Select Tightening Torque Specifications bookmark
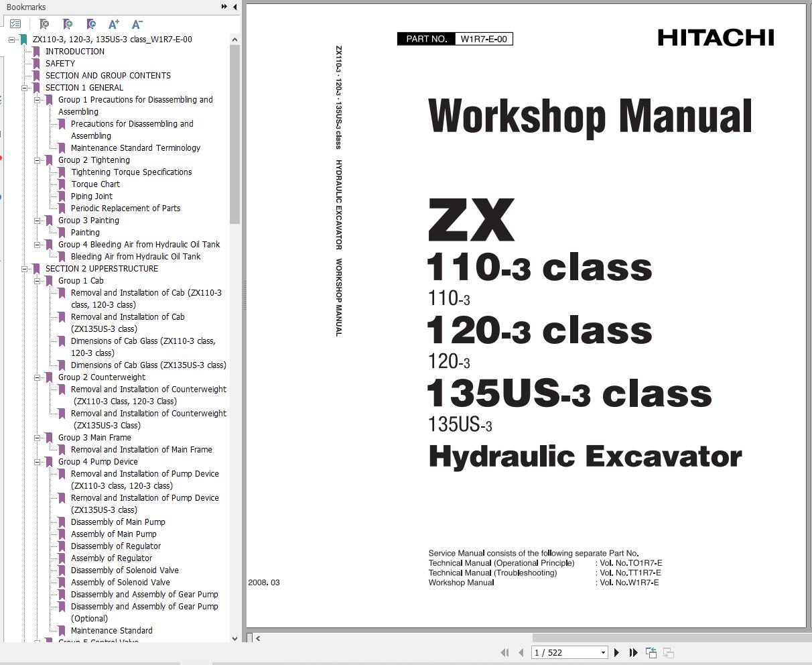 tap(131, 172)
